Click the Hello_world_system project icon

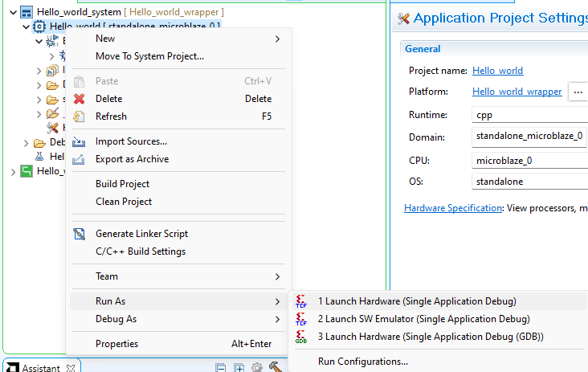click(27, 12)
